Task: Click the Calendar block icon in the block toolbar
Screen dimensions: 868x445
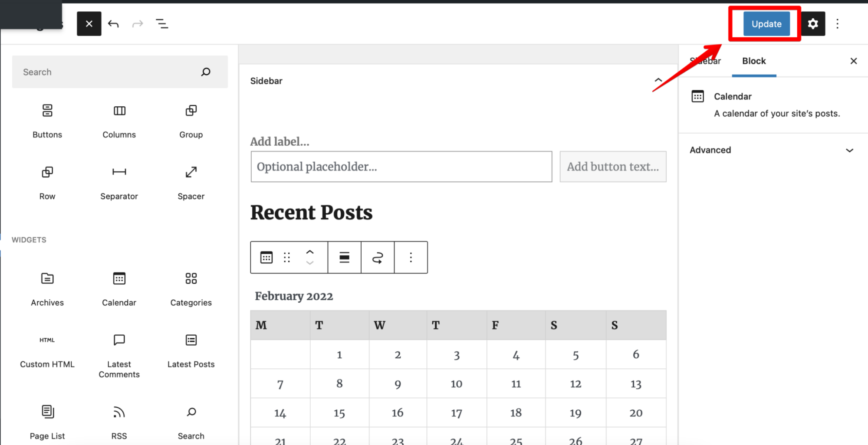Action: point(266,257)
